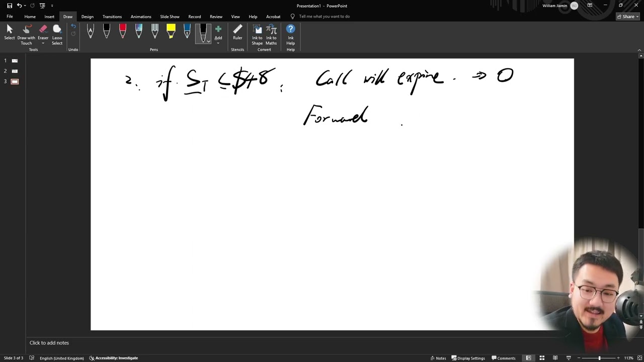Click the Save icon in the title bar

[x=10, y=6]
